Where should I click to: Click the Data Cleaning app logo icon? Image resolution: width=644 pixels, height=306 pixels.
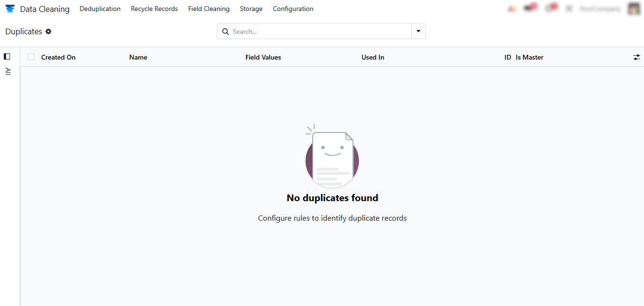pos(10,9)
